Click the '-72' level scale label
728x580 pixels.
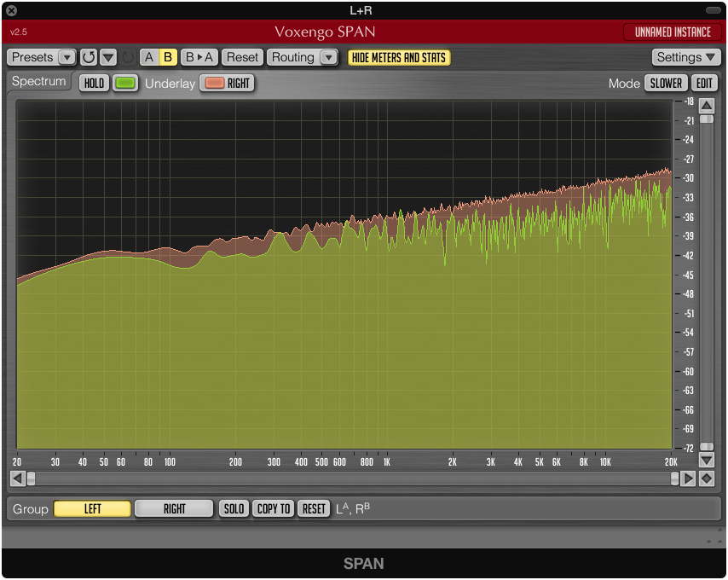(689, 448)
